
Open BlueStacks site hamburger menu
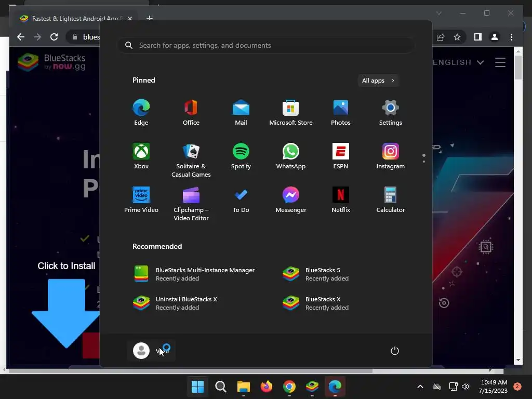(500, 62)
